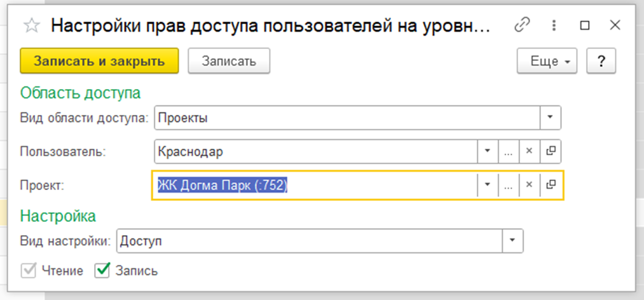Expand Вид области доступа dropdown

[550, 118]
